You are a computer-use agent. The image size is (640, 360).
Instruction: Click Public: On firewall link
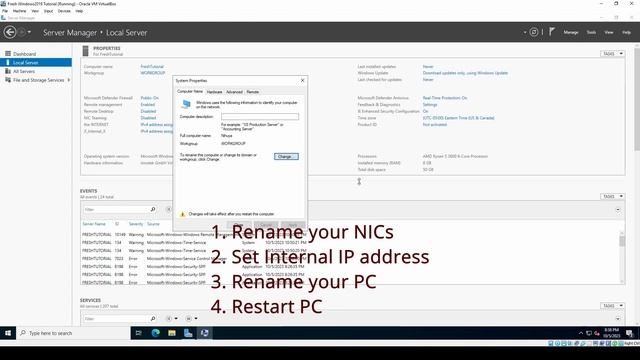coord(149,98)
